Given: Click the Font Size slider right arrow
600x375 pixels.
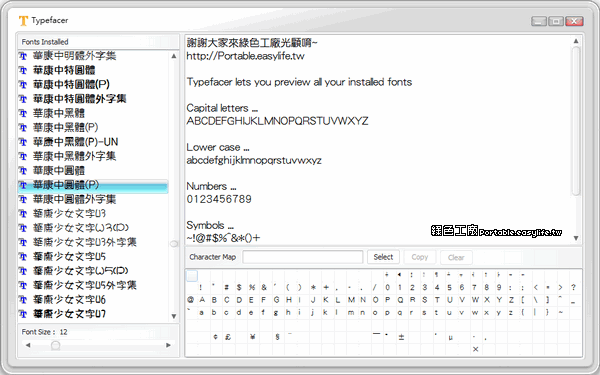Looking at the screenshot, I should 168,345.
